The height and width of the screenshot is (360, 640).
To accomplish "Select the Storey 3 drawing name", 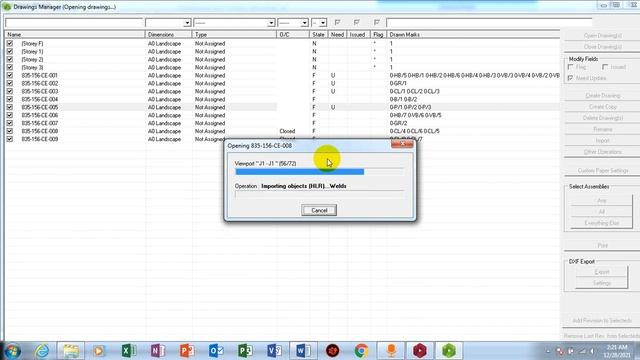I will 32,67.
